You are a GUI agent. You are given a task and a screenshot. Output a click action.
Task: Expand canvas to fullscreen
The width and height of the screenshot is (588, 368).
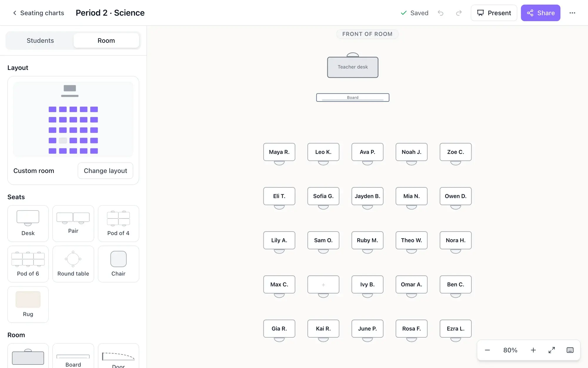[552, 350]
